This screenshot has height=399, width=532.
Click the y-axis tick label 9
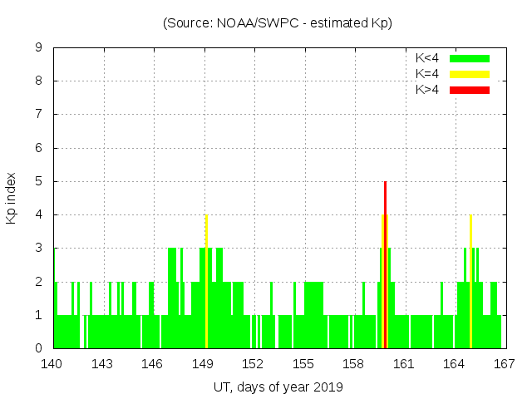tap(39, 48)
